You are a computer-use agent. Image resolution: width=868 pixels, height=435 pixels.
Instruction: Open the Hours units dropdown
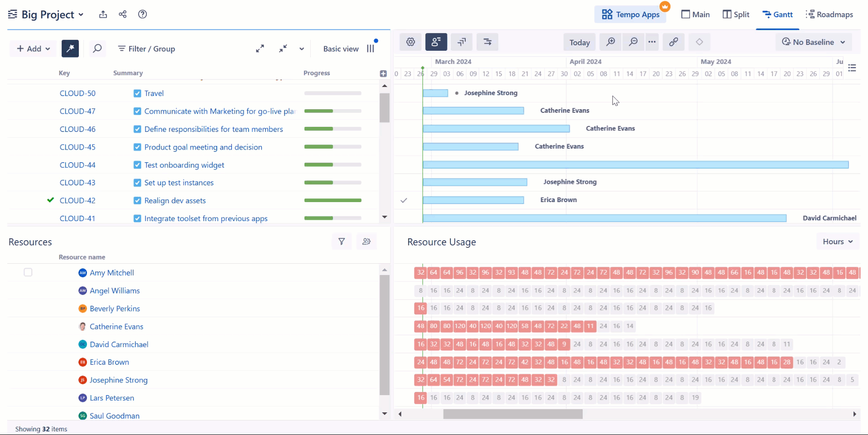pyautogui.click(x=838, y=242)
